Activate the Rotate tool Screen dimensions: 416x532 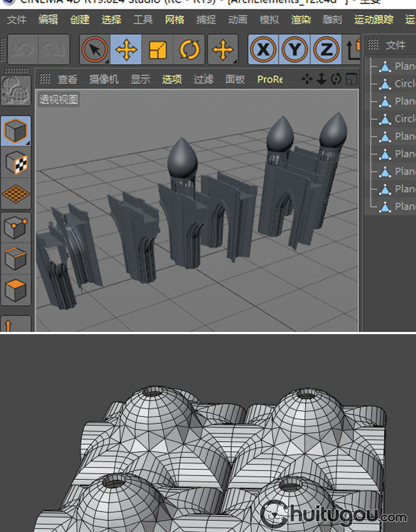tap(189, 49)
